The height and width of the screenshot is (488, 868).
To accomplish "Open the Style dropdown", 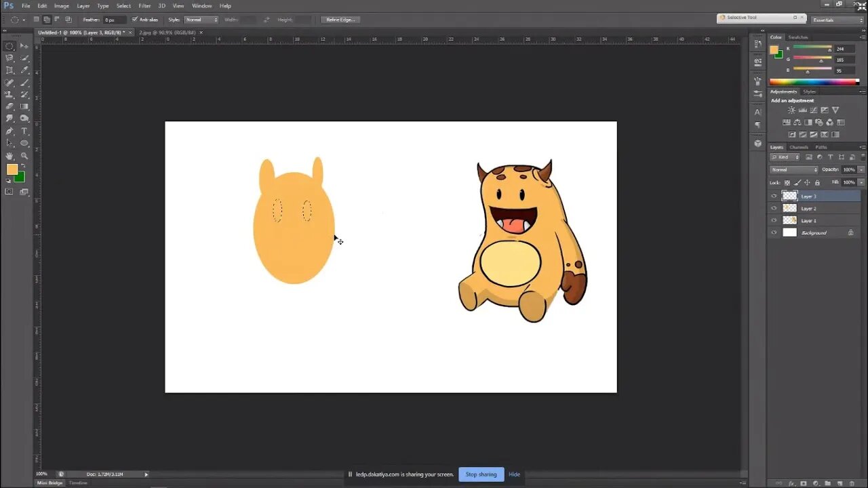I will coord(201,20).
